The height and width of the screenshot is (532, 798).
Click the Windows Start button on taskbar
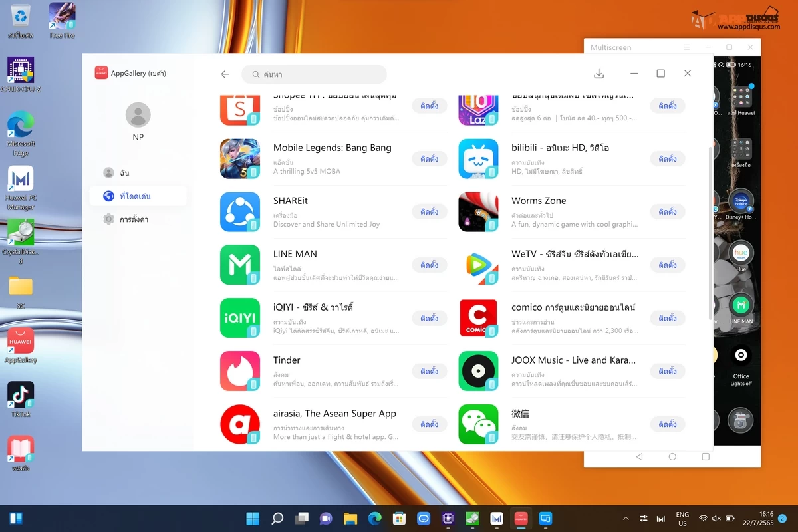[x=253, y=518]
